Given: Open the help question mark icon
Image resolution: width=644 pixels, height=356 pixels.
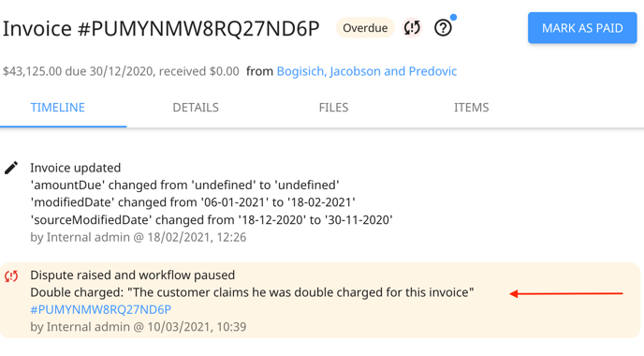Looking at the screenshot, I should pos(443,28).
